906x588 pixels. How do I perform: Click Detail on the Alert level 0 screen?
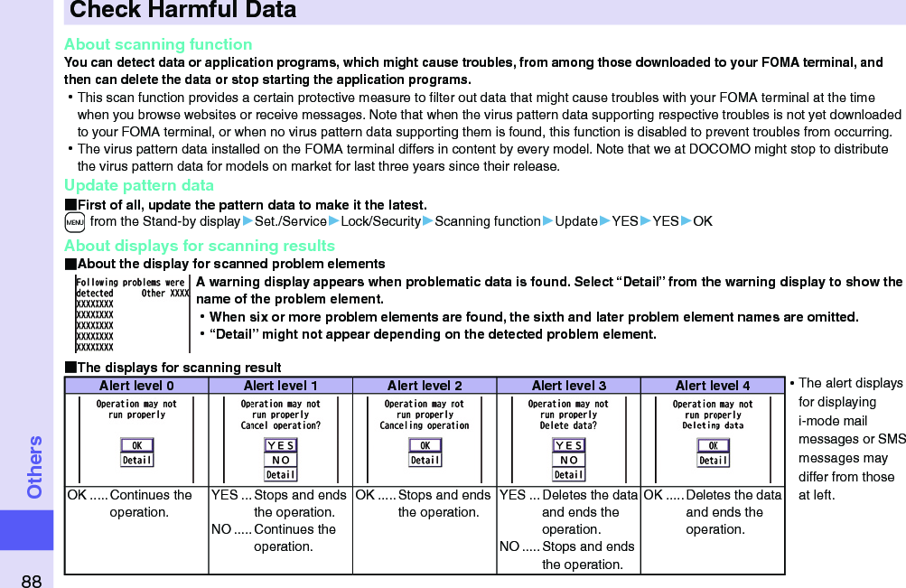click(137, 461)
